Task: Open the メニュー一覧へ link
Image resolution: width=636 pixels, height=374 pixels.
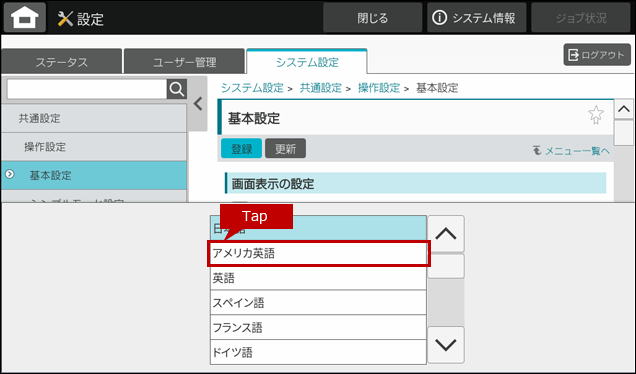Action: [x=571, y=151]
